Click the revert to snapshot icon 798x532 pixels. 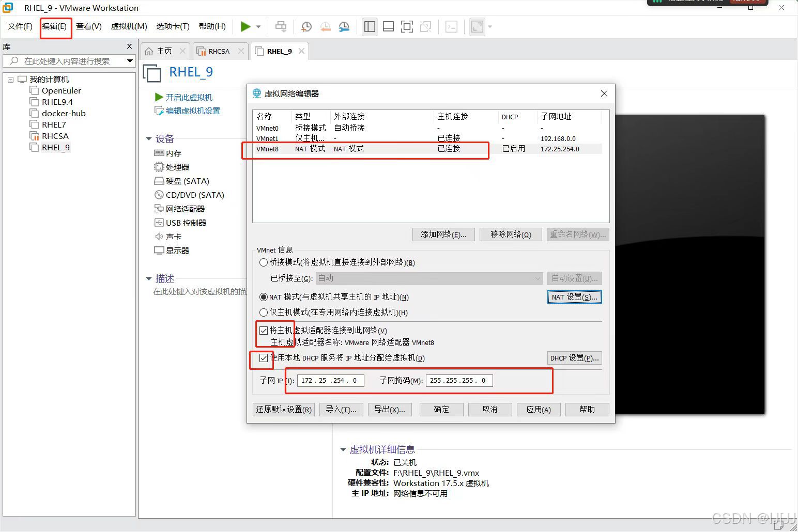click(325, 26)
